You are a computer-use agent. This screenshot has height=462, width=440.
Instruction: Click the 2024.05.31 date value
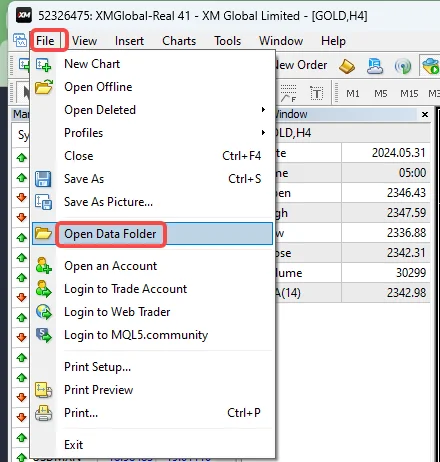coord(399,153)
